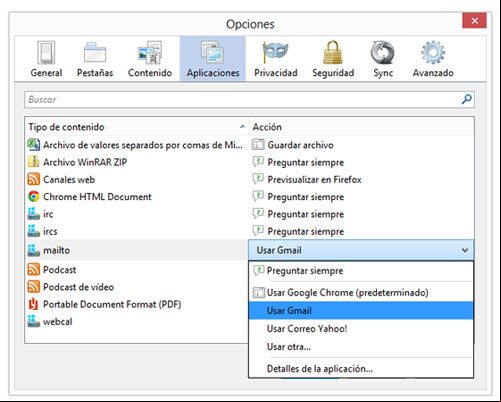Click icon beside Preguntar siempre dropdown option

click(259, 270)
